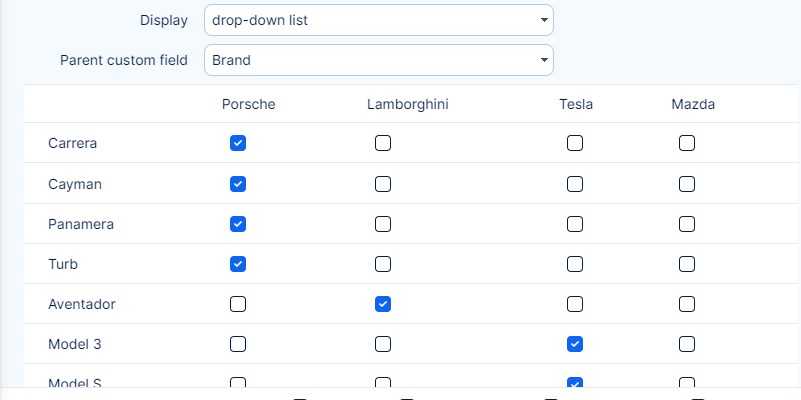The image size is (801, 400).
Task: Expand the Parent custom field dropdown
Action: coord(378,60)
